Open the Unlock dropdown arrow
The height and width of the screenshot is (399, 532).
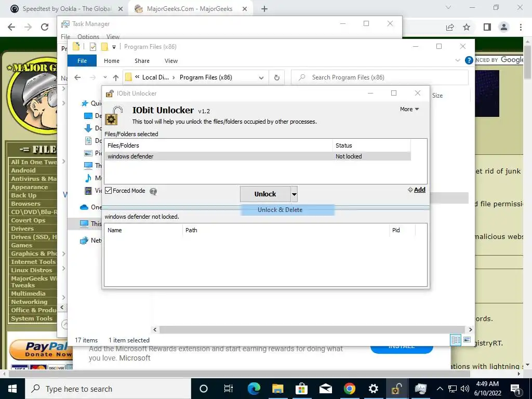click(x=294, y=194)
